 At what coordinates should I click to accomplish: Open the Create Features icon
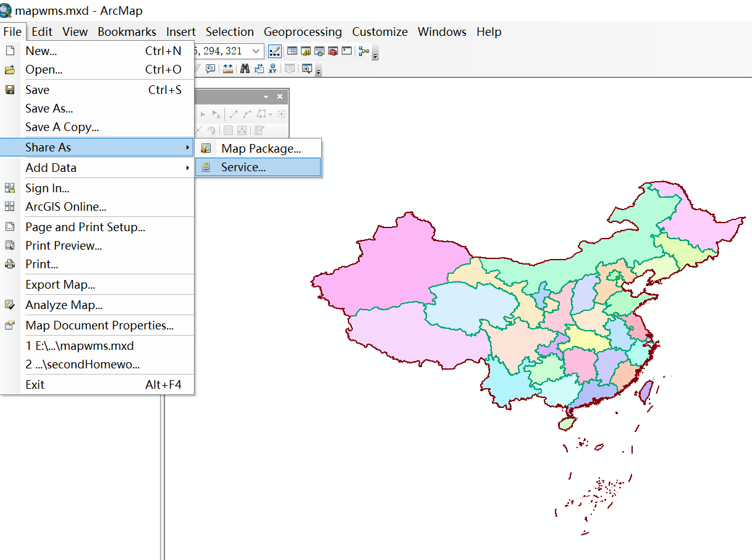tap(259, 130)
